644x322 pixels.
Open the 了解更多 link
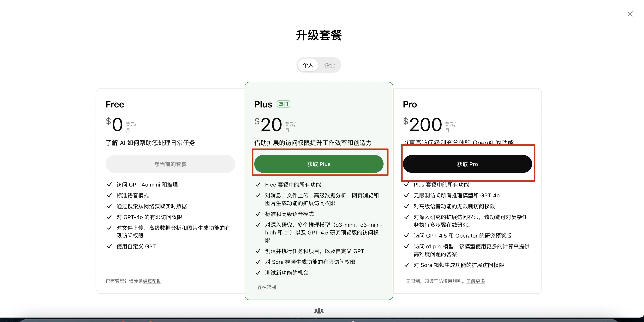[475, 281]
